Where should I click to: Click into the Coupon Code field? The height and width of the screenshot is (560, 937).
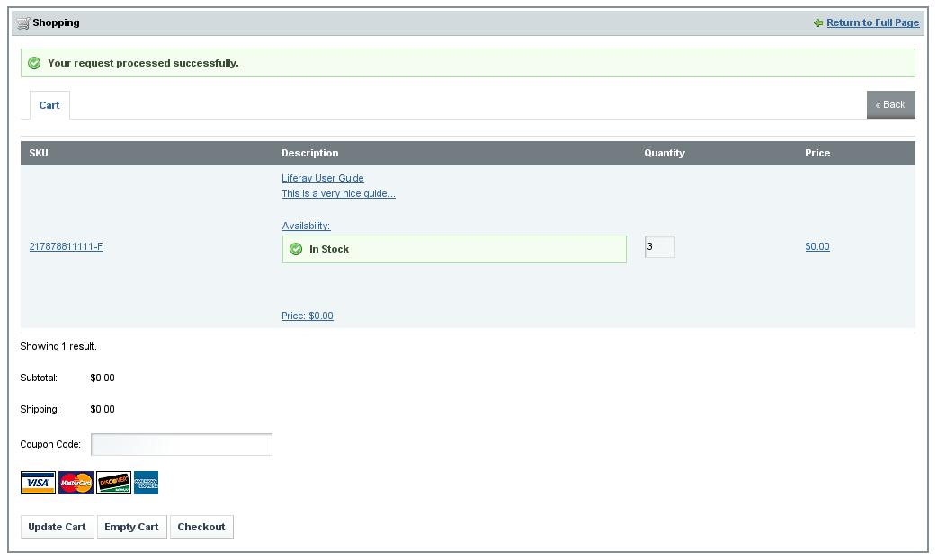pos(182,444)
